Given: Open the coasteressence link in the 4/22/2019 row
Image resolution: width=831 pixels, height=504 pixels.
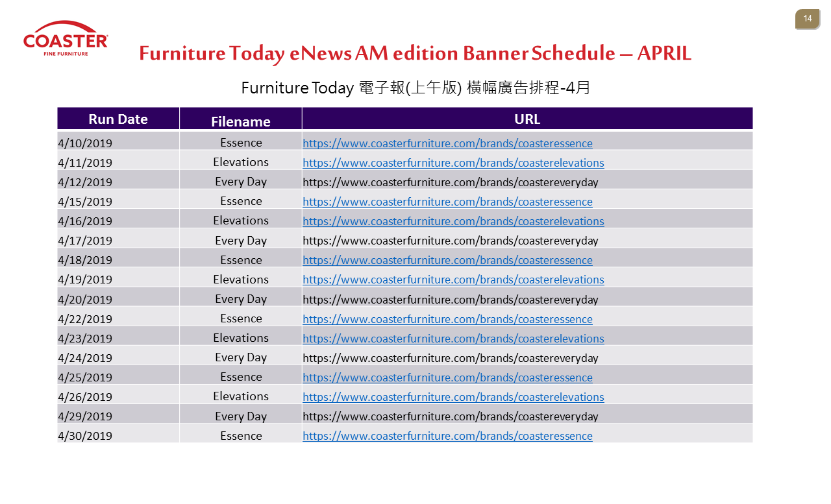Looking at the screenshot, I should click(x=447, y=319).
